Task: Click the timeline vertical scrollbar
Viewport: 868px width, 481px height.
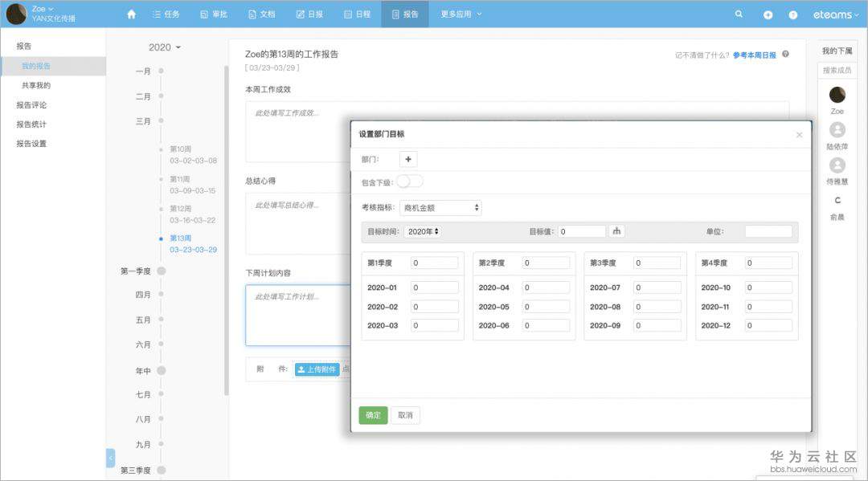Action: 226,230
